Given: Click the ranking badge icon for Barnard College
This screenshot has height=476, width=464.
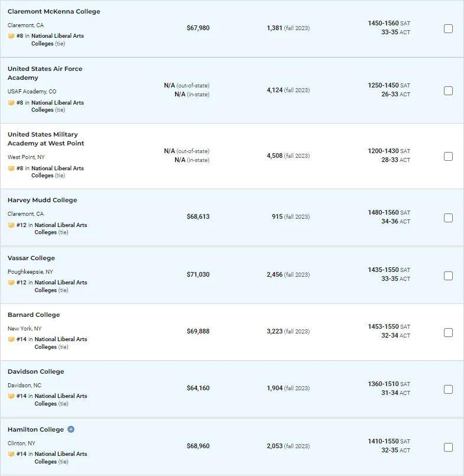Looking at the screenshot, I should (11, 339).
